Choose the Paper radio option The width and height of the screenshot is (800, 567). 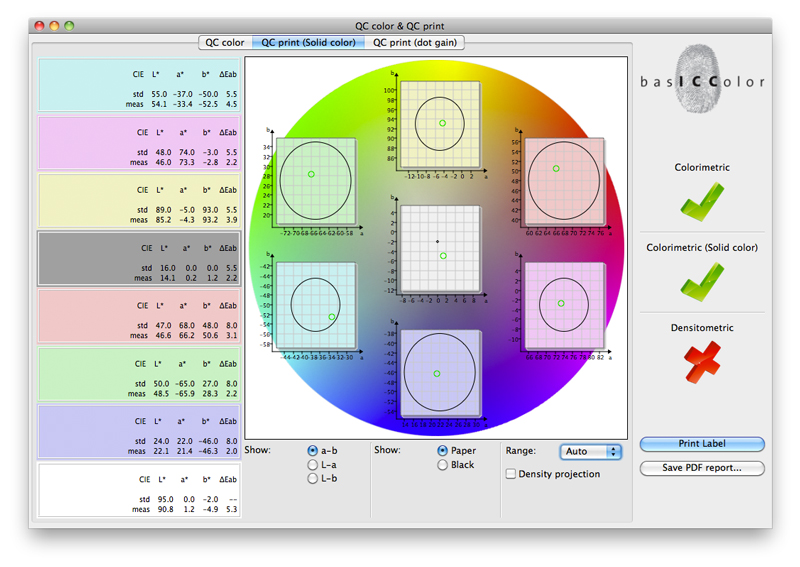442,451
